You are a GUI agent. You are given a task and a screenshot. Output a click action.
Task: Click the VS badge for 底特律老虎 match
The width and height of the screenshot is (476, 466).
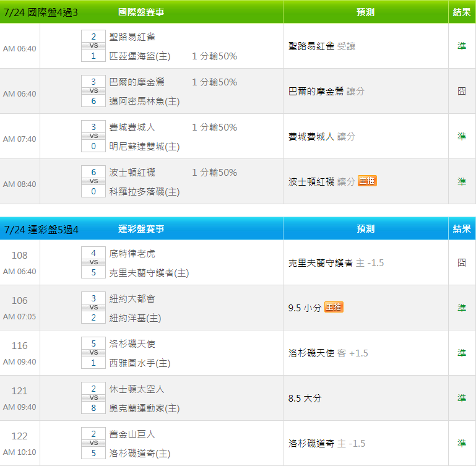pos(93,262)
